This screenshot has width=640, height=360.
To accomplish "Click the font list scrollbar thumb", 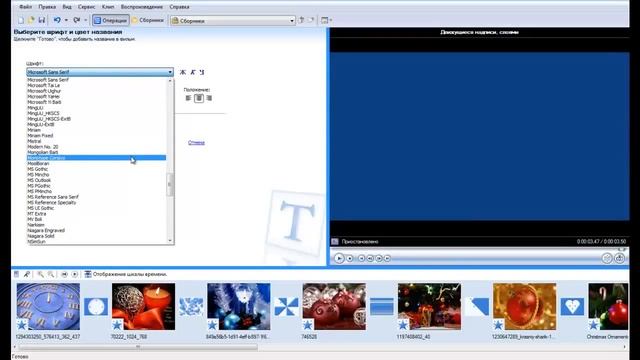I will [x=170, y=184].
